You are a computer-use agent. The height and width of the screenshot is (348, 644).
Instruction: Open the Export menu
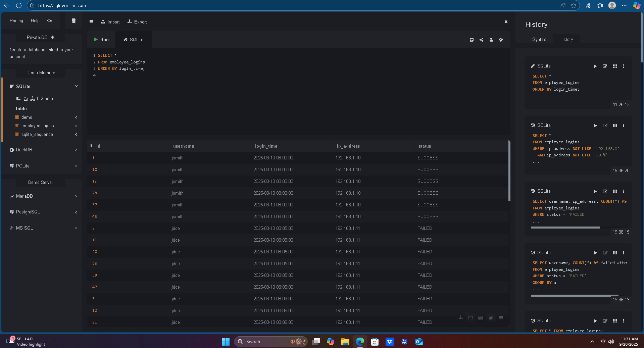[137, 22]
